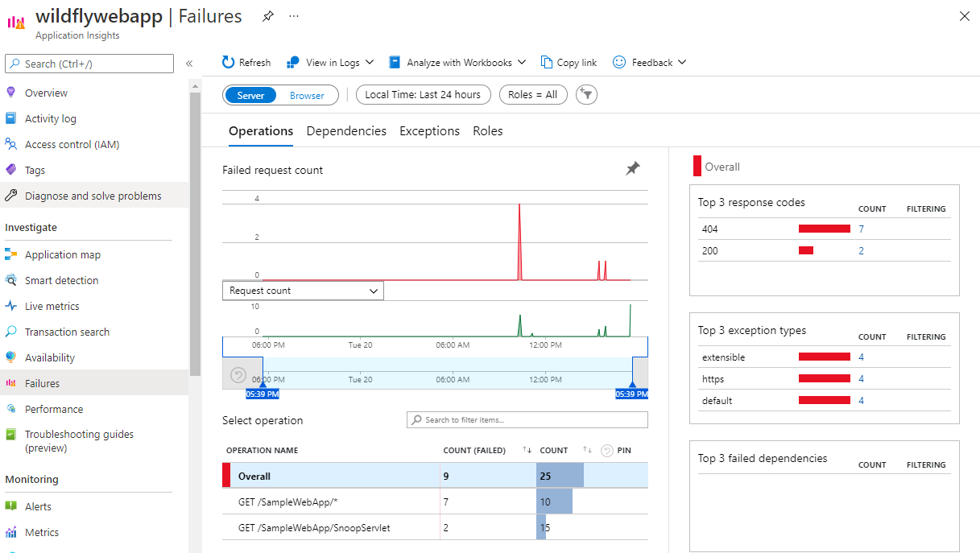Click the Tags icon in sidebar
Image resolution: width=980 pixels, height=553 pixels.
[10, 170]
